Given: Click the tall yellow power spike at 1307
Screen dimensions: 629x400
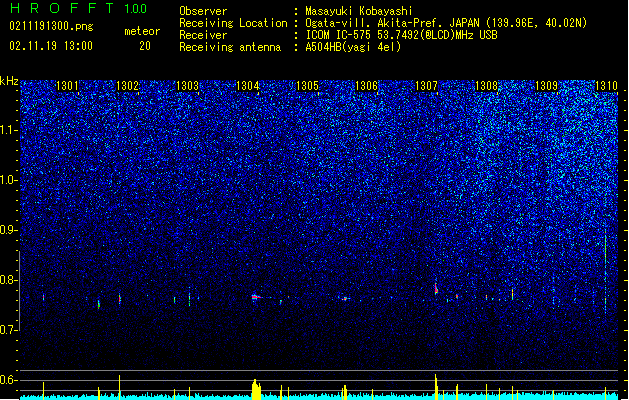Looking at the screenshot, I should click(436, 387).
